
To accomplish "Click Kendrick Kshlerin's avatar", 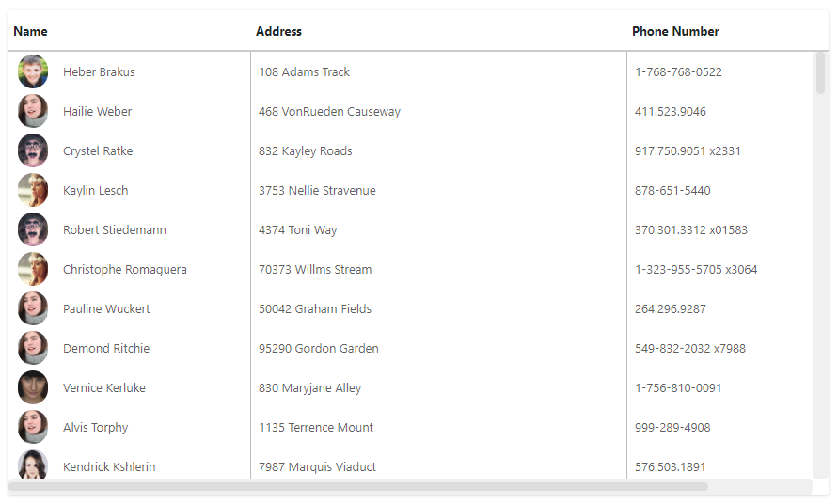I will pyautogui.click(x=33, y=465).
